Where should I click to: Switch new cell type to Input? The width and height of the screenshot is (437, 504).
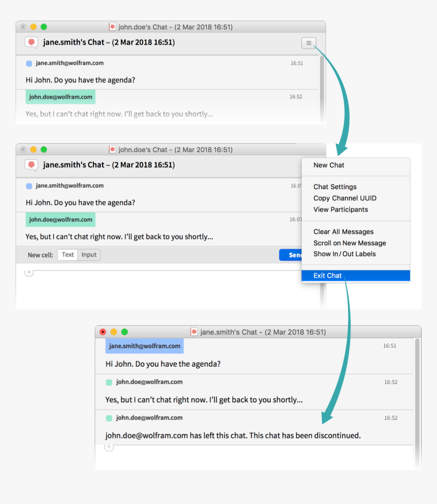pyautogui.click(x=89, y=255)
